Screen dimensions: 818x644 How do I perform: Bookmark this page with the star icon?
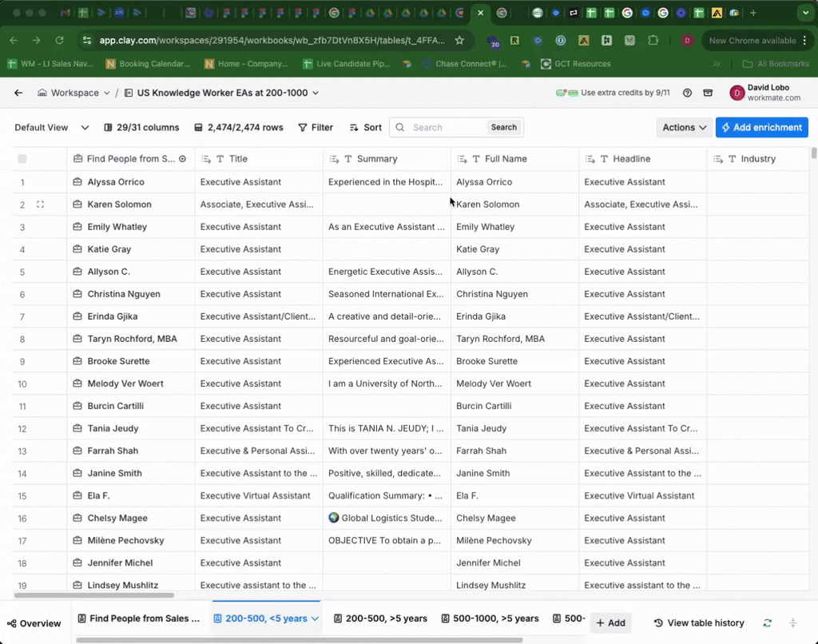click(459, 40)
